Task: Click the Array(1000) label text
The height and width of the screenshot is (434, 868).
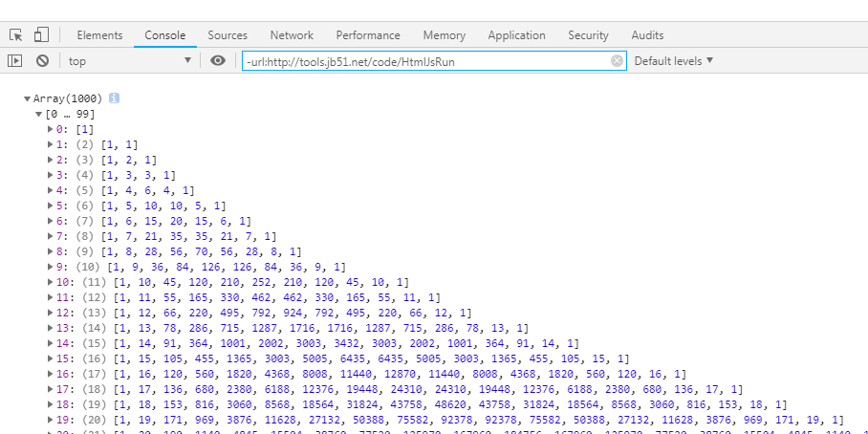Action: point(68,99)
